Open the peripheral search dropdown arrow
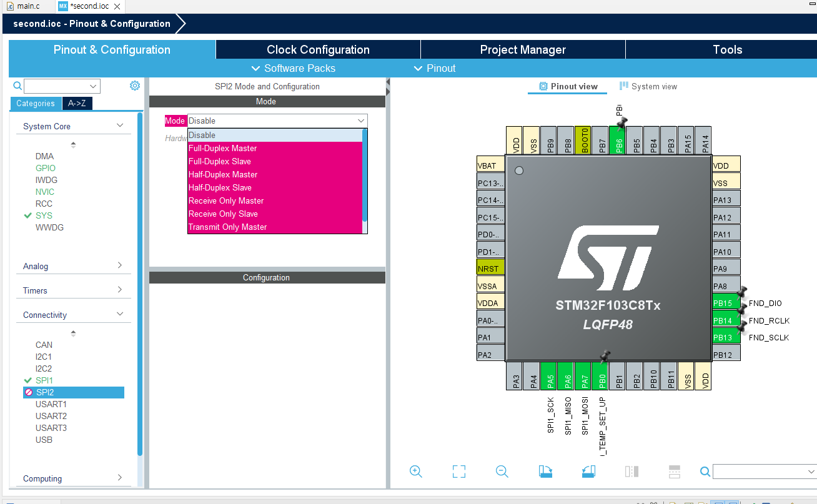 point(94,86)
